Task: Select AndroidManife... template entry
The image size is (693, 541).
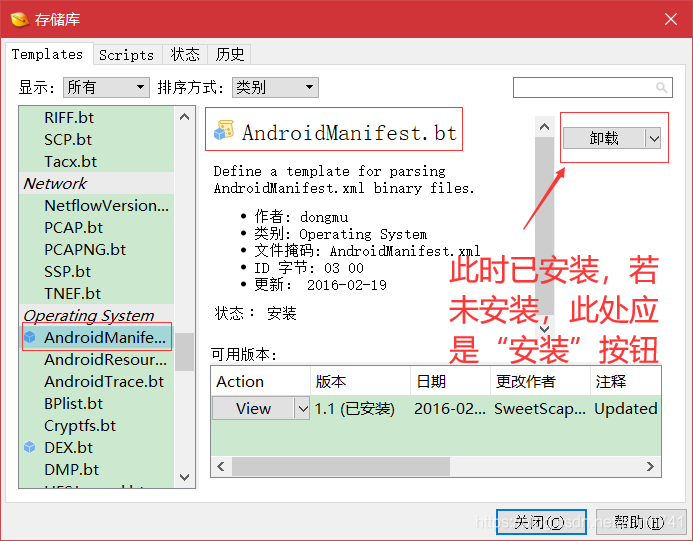Action: pyautogui.click(x=96, y=337)
